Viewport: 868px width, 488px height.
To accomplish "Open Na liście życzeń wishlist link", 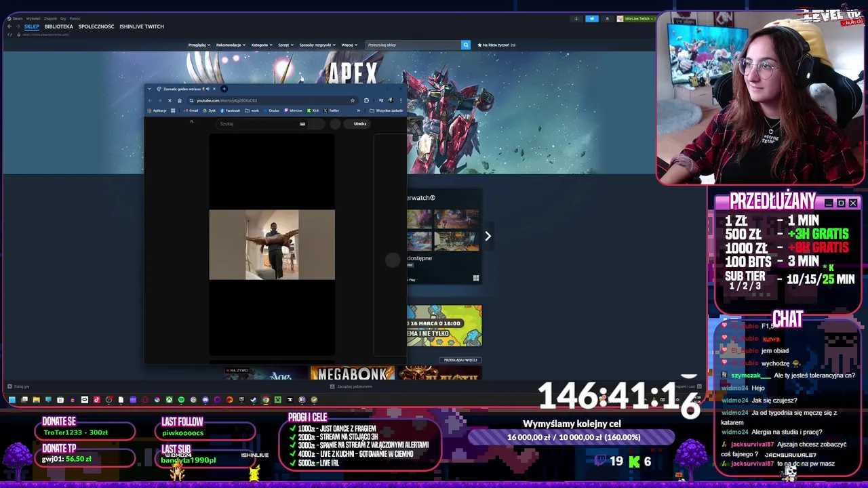I will click(x=497, y=45).
